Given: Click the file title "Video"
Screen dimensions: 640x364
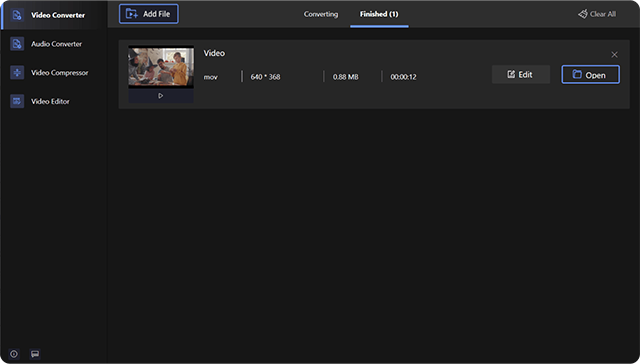Looking at the screenshot, I should click(214, 53).
